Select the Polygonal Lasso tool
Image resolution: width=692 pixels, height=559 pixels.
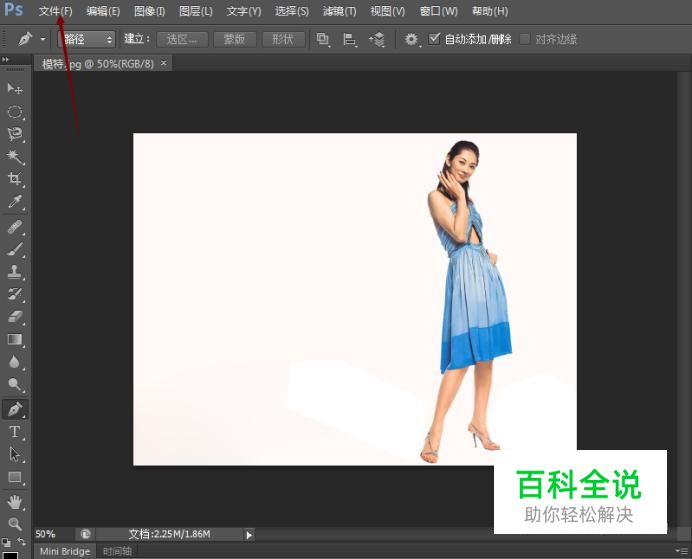tap(15, 134)
